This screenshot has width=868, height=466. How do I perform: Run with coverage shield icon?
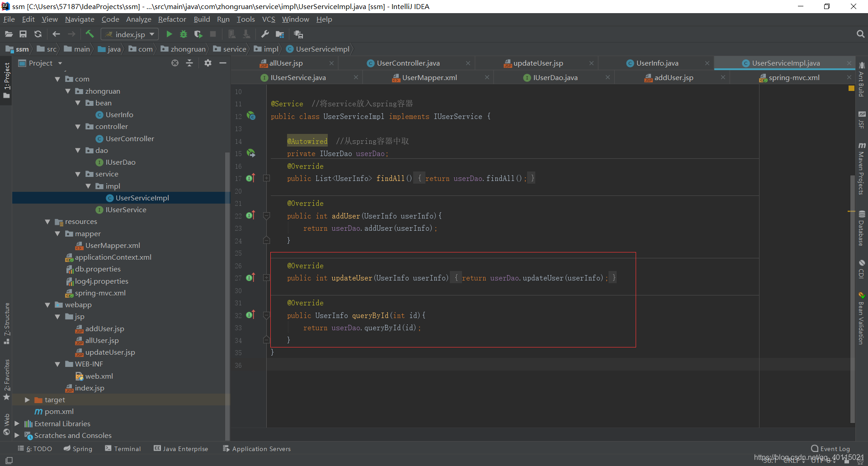coord(198,34)
